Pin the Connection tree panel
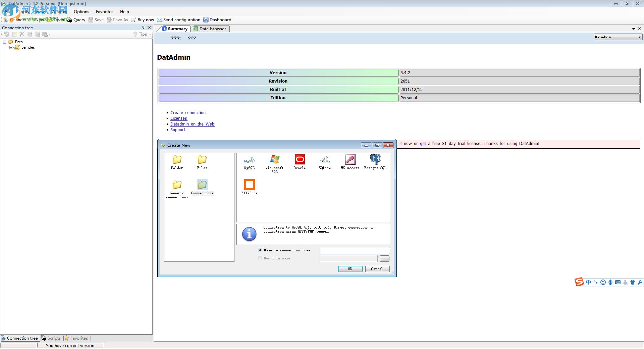The height and width of the screenshot is (349, 644). point(143,28)
